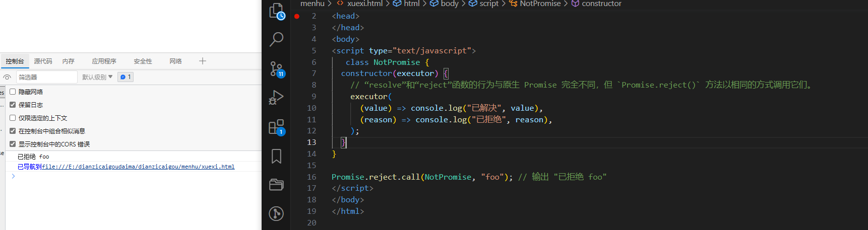Viewport: 868px width, 230px height.
Task: Open the Bookmarks view in the activity bar
Action: tap(276, 156)
